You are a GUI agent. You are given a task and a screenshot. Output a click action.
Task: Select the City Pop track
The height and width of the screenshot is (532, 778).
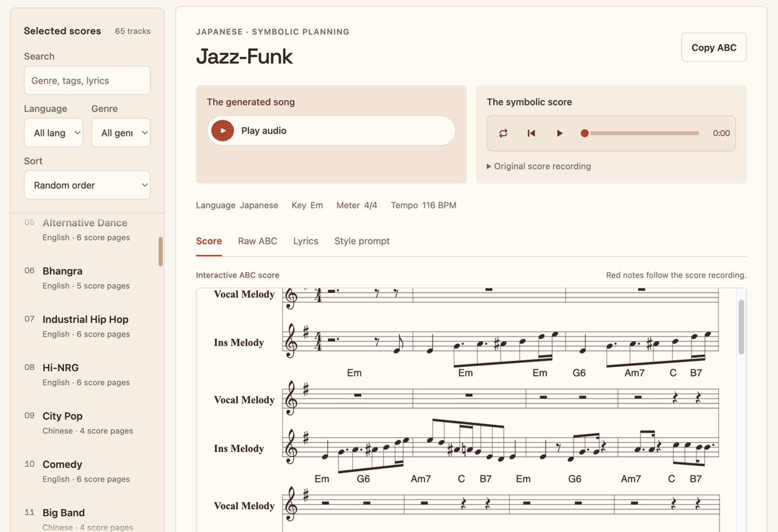pos(87,423)
